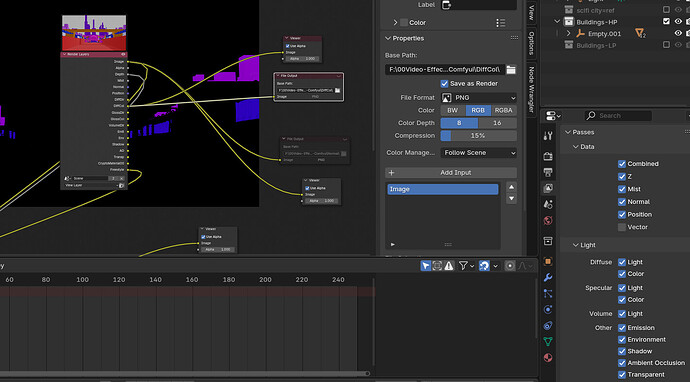Open the Render properties tab
The width and height of the screenshot is (690, 382).
pyautogui.click(x=548, y=156)
